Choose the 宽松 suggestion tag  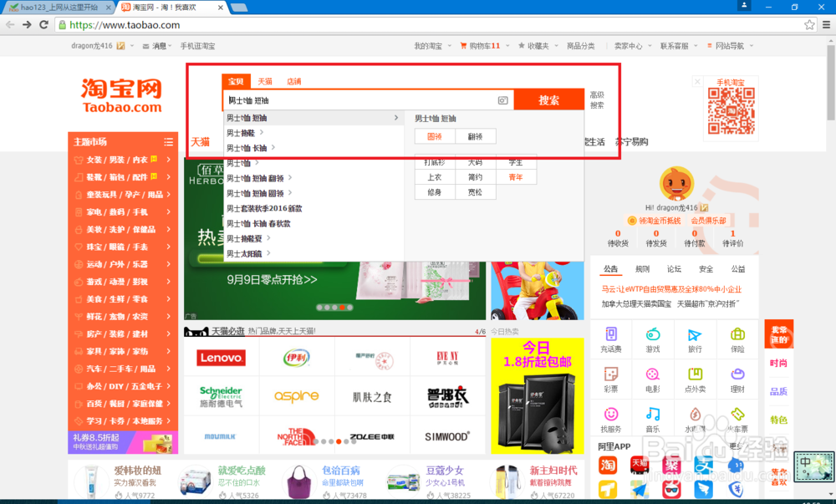[x=475, y=192]
